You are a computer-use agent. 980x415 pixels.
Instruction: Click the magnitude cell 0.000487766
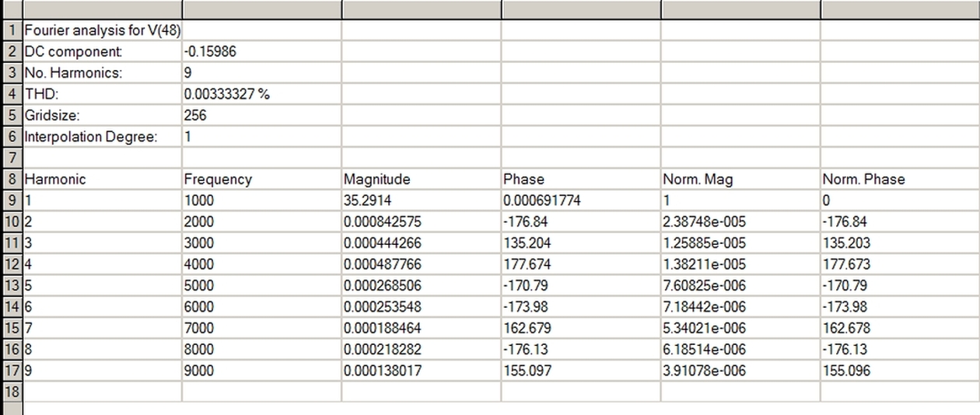click(421, 264)
